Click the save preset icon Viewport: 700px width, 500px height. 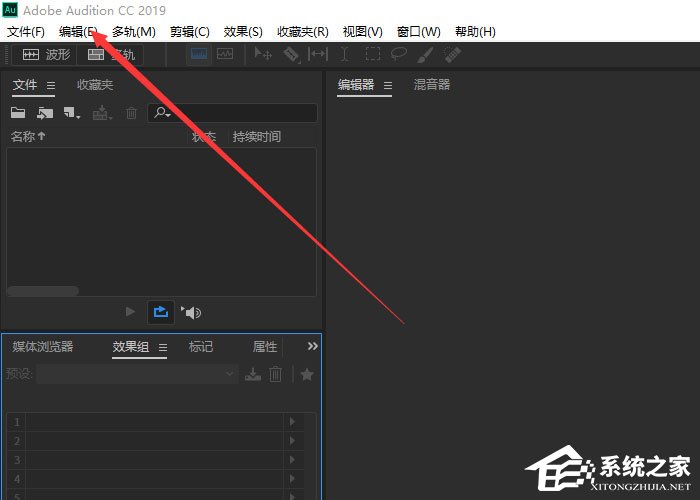(x=253, y=374)
